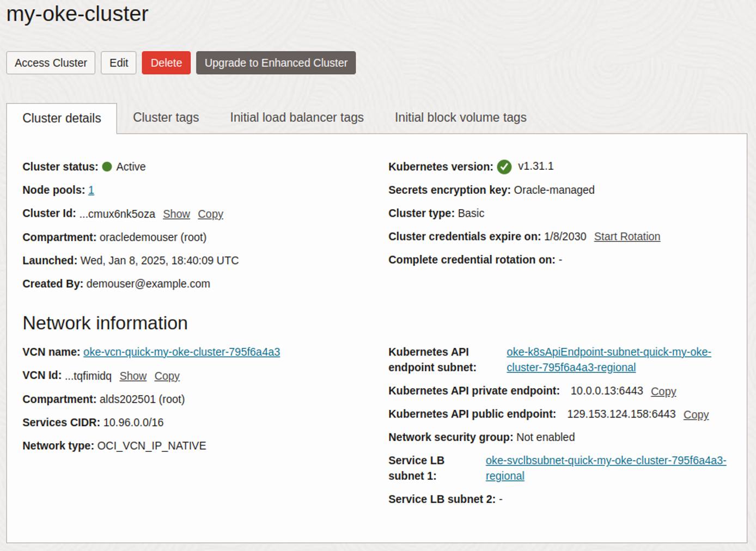Select the Cluster details tab
Image resolution: width=756 pixels, height=551 pixels.
[62, 118]
